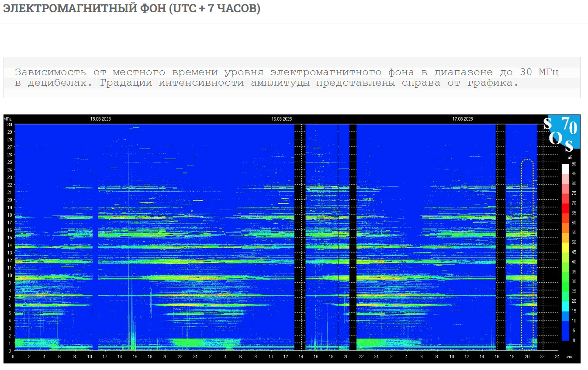Image resolution: width=588 pixels, height=370 pixels.
Task: Click the SOS 70 logo
Action: tap(561, 132)
